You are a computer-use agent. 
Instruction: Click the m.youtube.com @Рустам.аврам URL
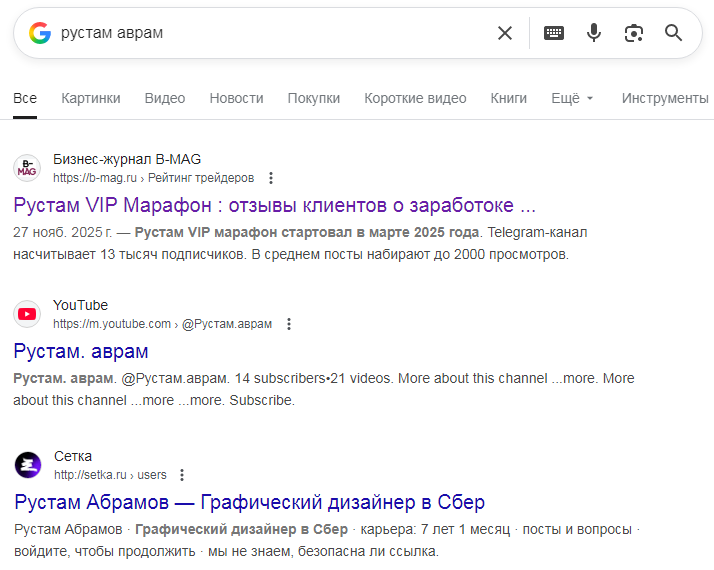coord(163,324)
